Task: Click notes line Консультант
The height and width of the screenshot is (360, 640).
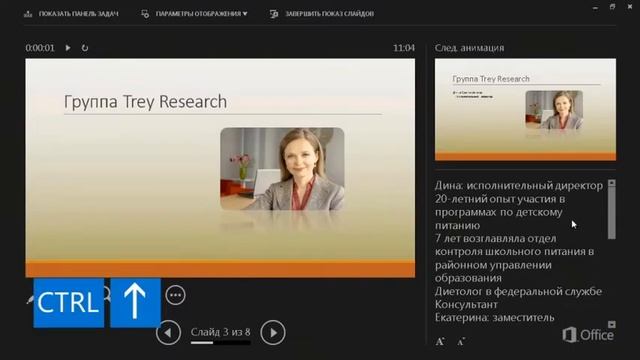Action: [x=466, y=304]
